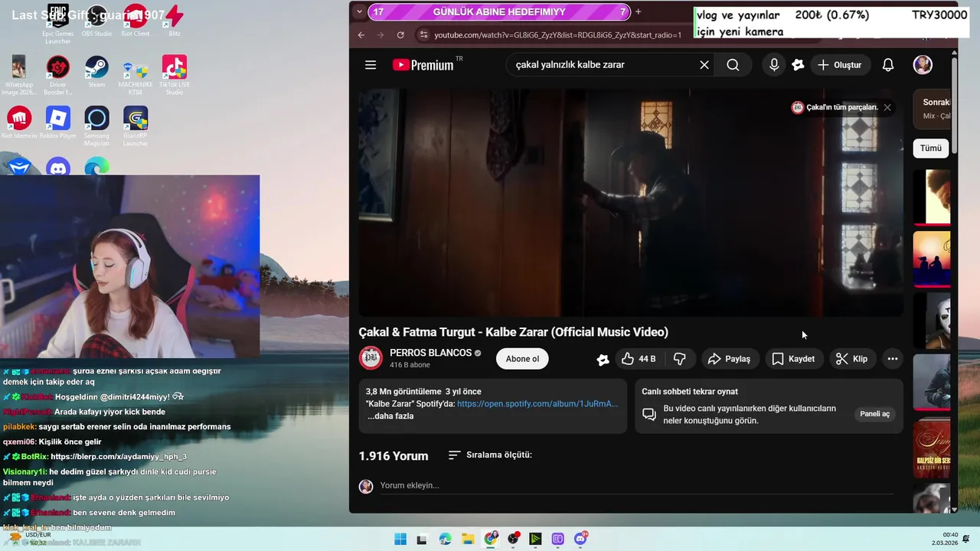Open the YouTube notifications bell

click(x=888, y=65)
